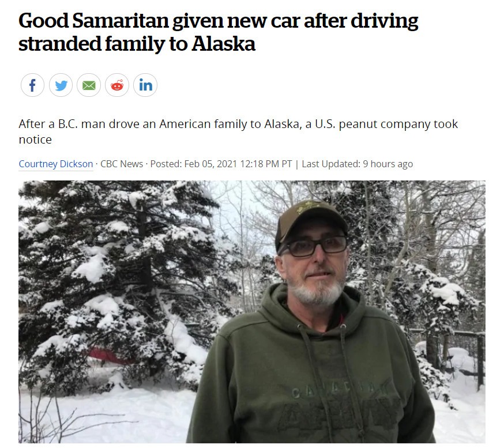This screenshot has height=448, width=493.
Task: Click the article headline text
Action: [218, 32]
